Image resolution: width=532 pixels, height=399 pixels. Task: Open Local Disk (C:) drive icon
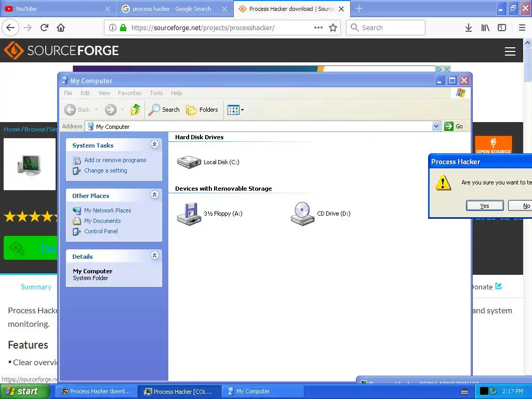[x=189, y=162]
